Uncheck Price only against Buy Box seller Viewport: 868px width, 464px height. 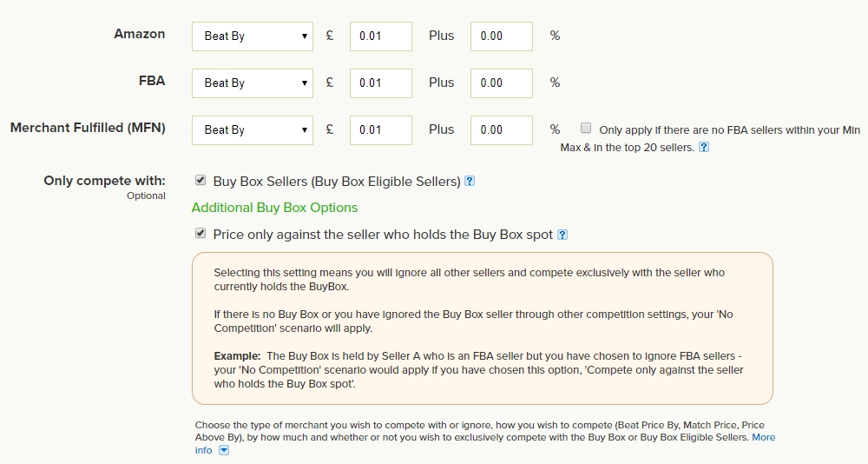[x=201, y=234]
